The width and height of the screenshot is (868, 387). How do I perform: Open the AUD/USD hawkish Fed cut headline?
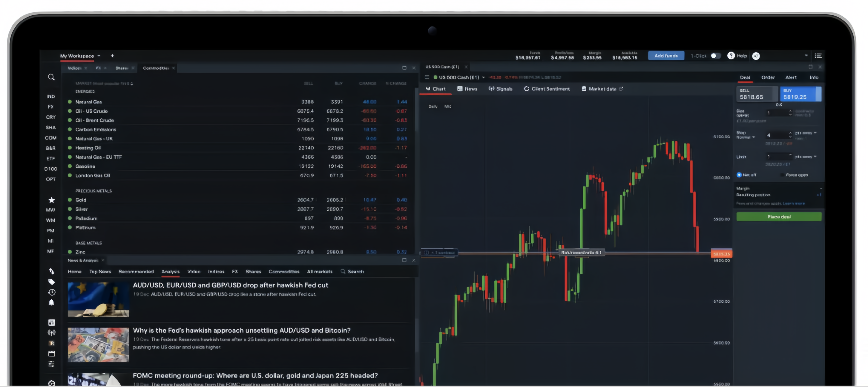point(231,285)
